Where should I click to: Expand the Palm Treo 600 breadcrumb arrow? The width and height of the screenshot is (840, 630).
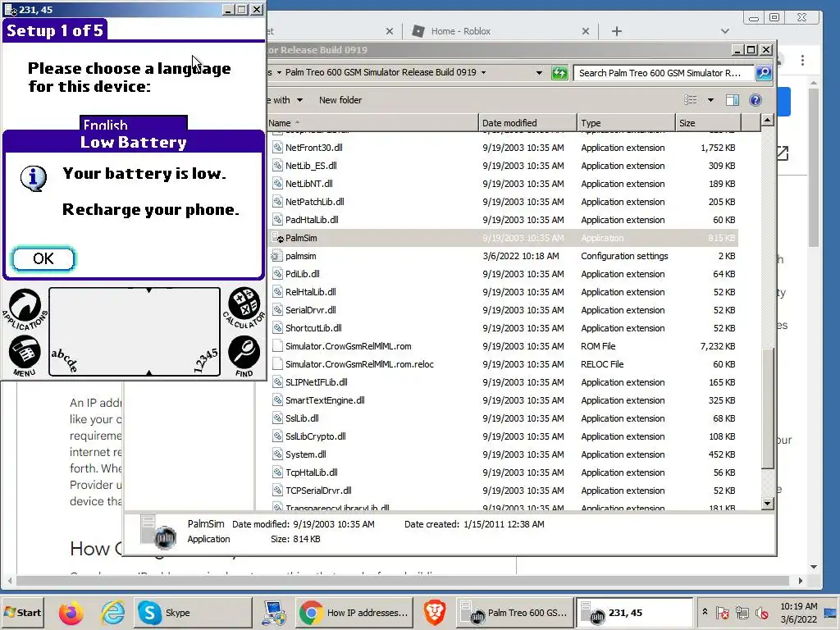click(483, 72)
